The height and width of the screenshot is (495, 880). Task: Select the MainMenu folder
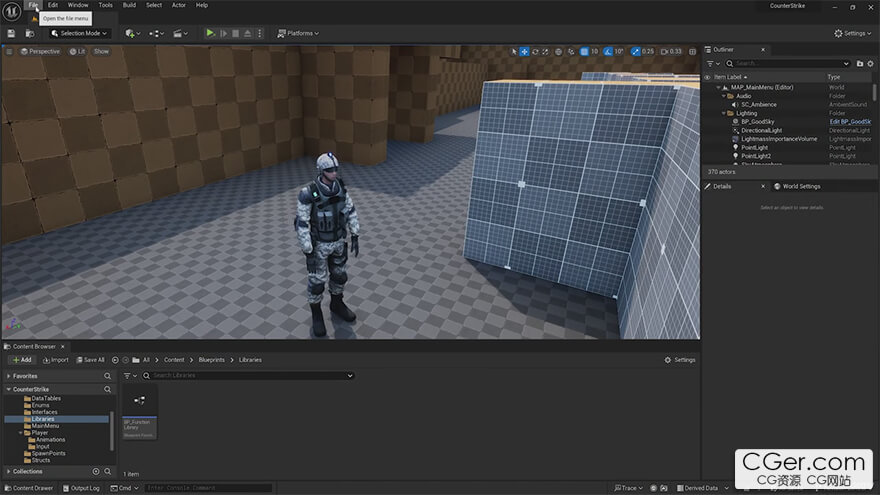(45, 426)
